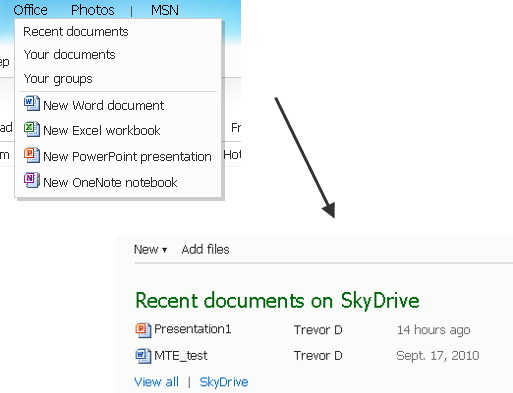Screen dimensions: 513x393
Task: Click the Excel icon beside New Excel workbook
Action: click(x=32, y=129)
